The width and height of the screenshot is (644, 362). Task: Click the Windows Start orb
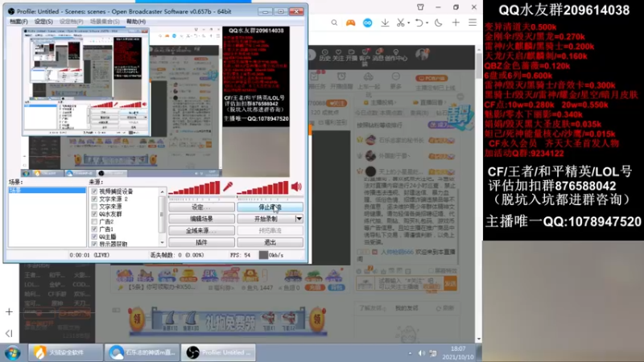tap(13, 353)
